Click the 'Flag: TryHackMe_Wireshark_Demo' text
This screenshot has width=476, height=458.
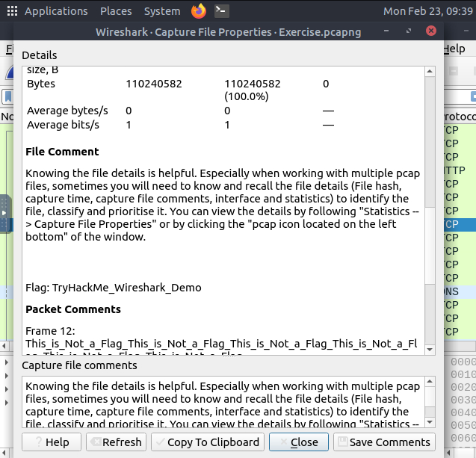click(x=114, y=288)
